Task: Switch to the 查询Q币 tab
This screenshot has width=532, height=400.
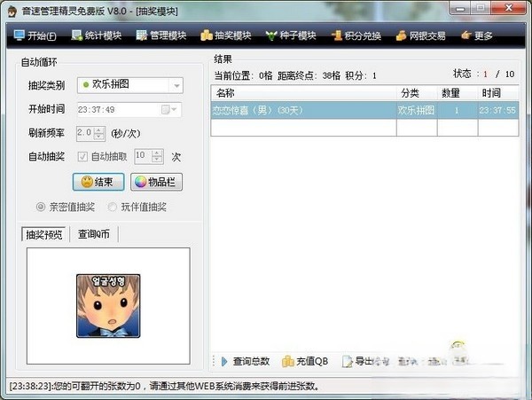Action: point(93,234)
